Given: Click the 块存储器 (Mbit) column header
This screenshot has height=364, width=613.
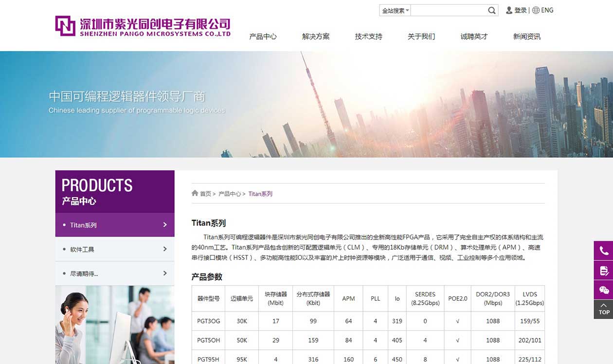Looking at the screenshot, I should [276, 298].
